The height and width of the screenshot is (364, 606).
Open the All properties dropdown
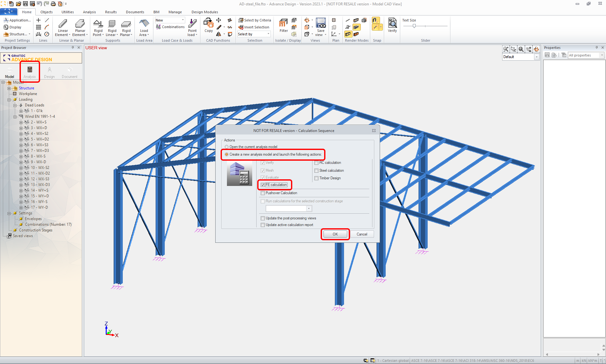602,55
